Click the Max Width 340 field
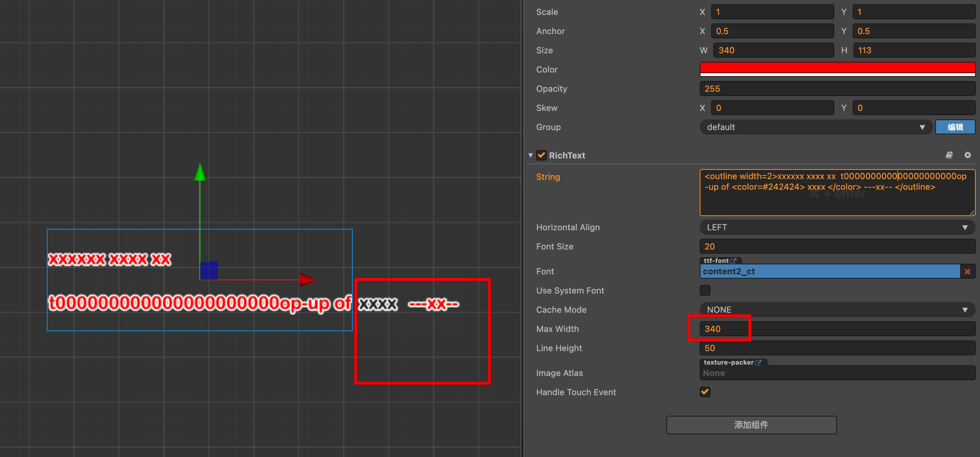This screenshot has width=980, height=457. (837, 329)
